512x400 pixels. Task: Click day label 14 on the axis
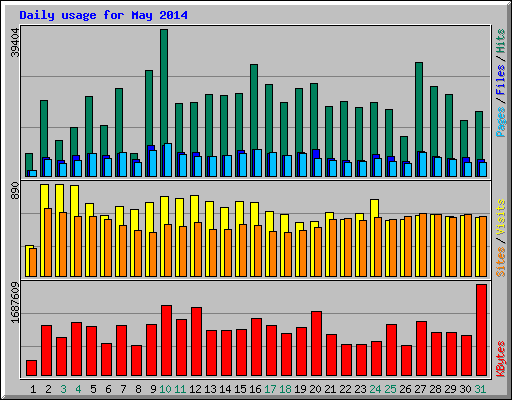[225, 389]
